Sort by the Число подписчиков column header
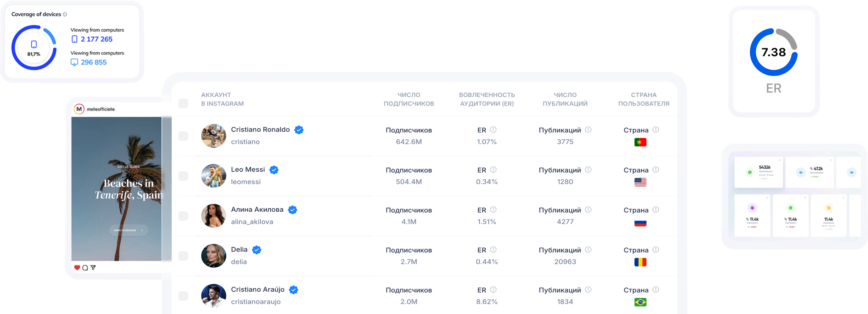This screenshot has height=314, width=868. pyautogui.click(x=409, y=99)
